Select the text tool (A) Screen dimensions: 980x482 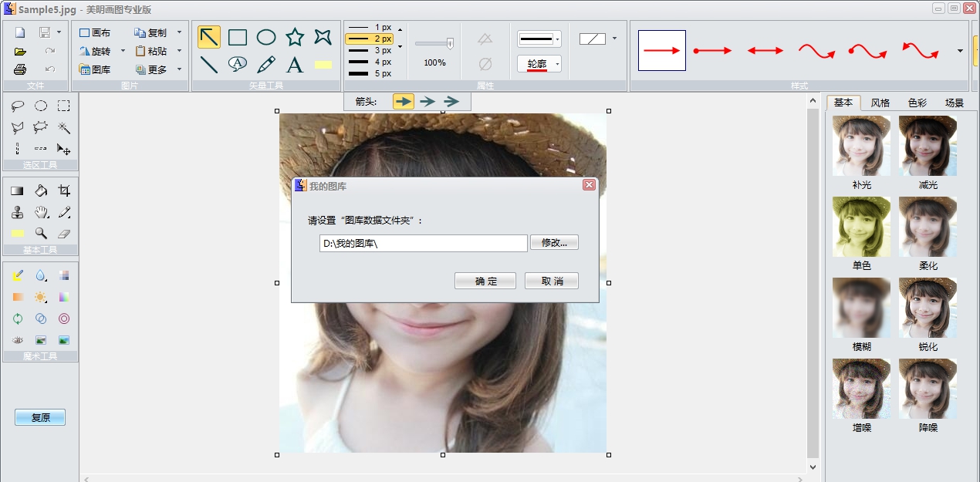pyautogui.click(x=294, y=63)
